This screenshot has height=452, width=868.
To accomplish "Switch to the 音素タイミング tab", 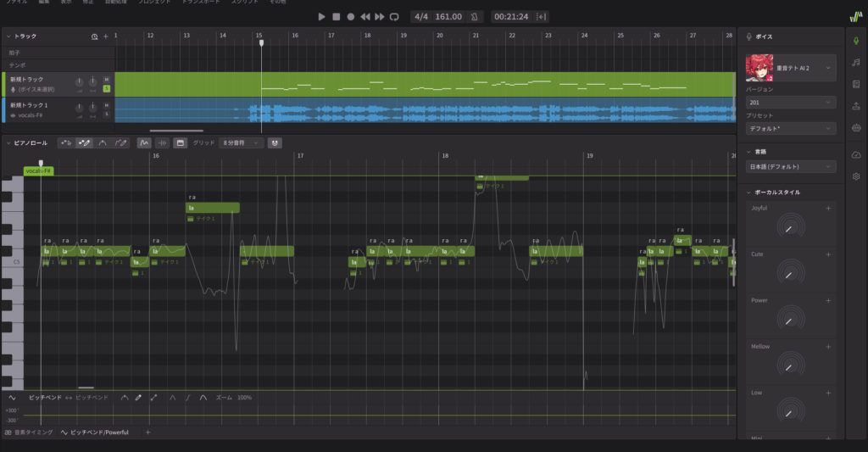I will coord(30,432).
